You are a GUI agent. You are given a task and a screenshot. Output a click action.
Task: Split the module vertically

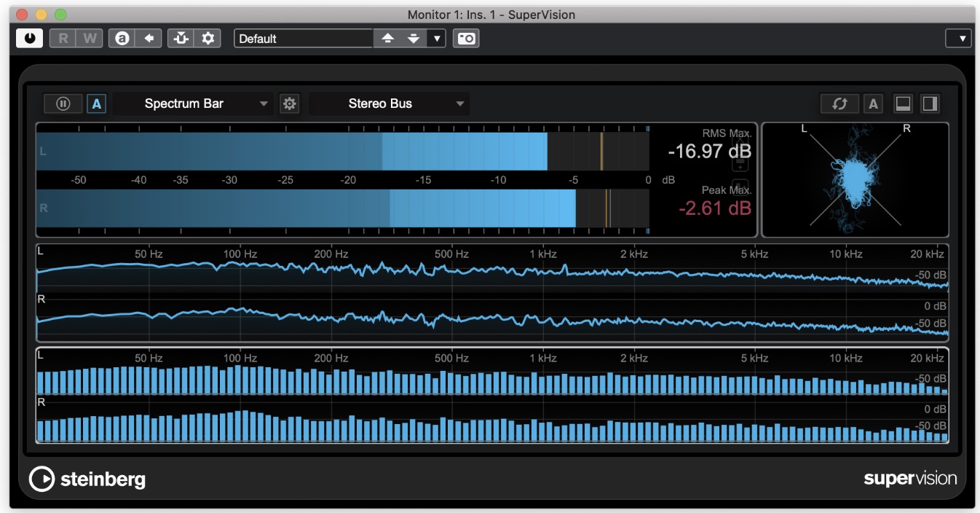pyautogui.click(x=930, y=104)
